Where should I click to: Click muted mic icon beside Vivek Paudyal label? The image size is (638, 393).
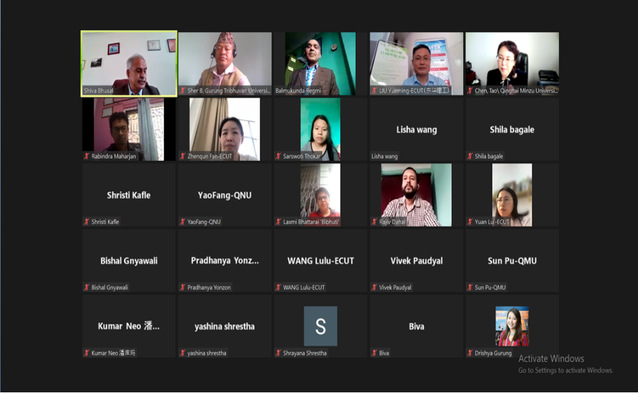click(374, 287)
